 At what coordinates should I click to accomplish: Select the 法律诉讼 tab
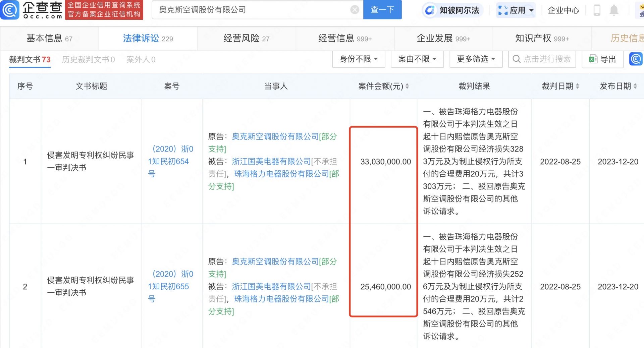148,39
